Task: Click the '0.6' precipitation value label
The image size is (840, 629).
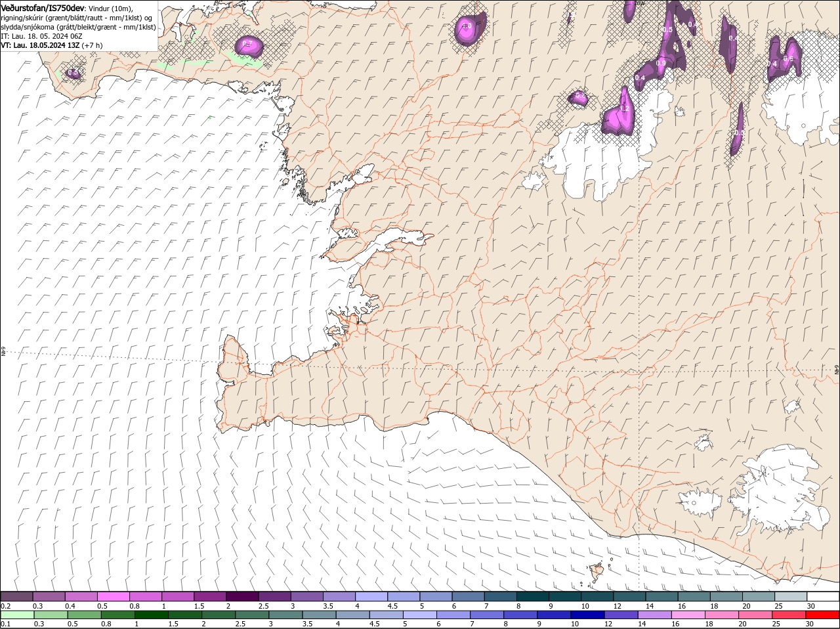Action: tap(788, 58)
